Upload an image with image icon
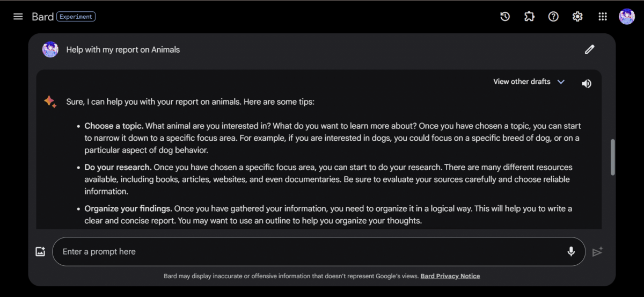This screenshot has width=644, height=297. (x=40, y=251)
